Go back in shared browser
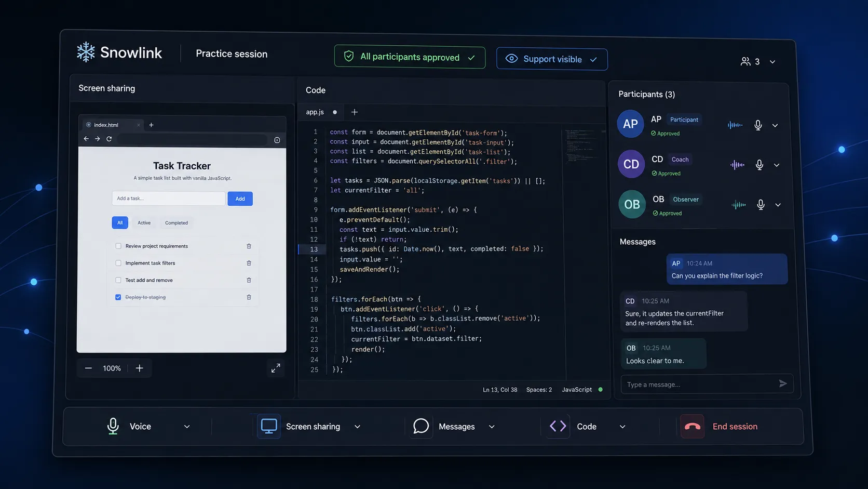This screenshot has height=489, width=868. [x=86, y=139]
